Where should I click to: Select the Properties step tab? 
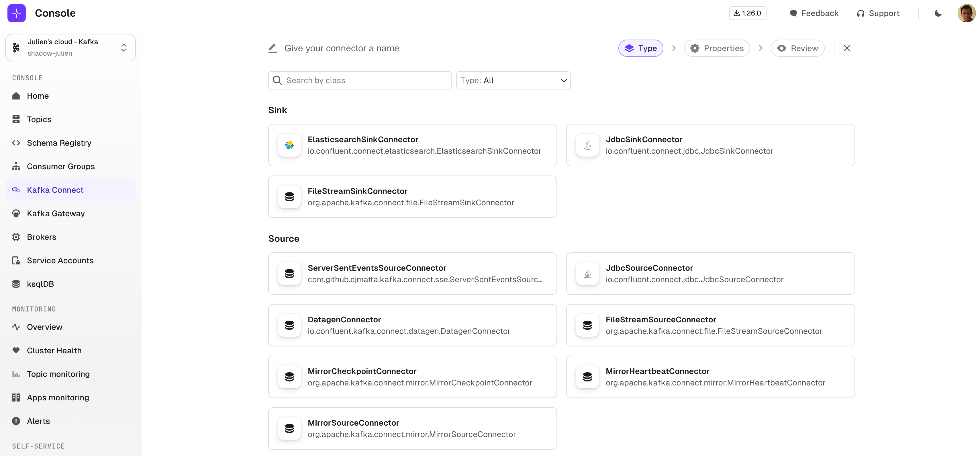pos(717,48)
